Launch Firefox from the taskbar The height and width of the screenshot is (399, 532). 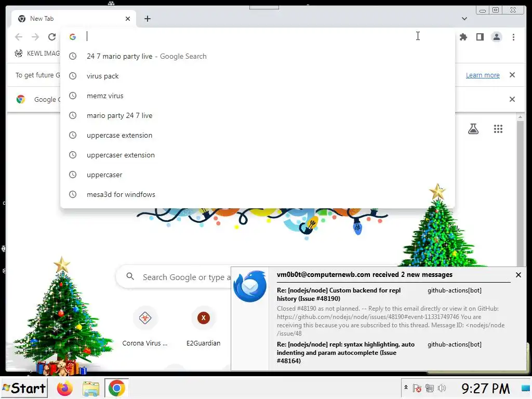pyautogui.click(x=65, y=388)
